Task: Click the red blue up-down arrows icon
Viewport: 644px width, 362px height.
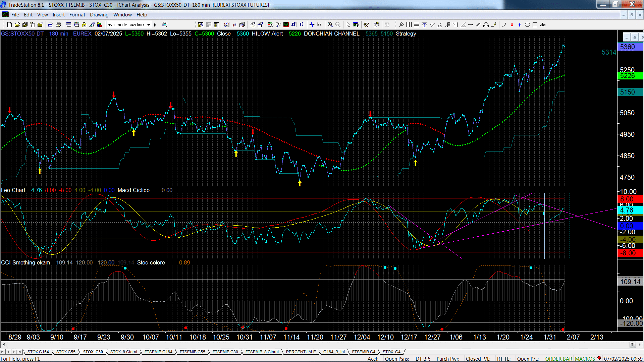Action: pyautogui.click(x=234, y=25)
